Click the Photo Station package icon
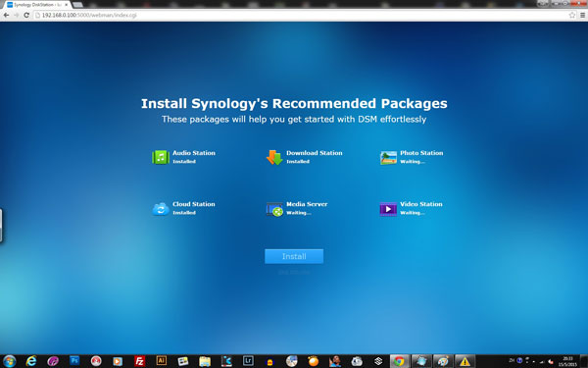Image resolution: width=588 pixels, height=368 pixels. coord(388,157)
